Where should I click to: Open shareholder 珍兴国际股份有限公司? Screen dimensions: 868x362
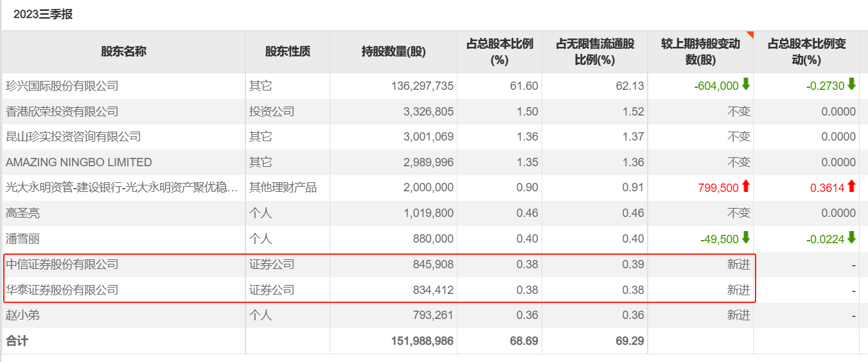click(62, 85)
